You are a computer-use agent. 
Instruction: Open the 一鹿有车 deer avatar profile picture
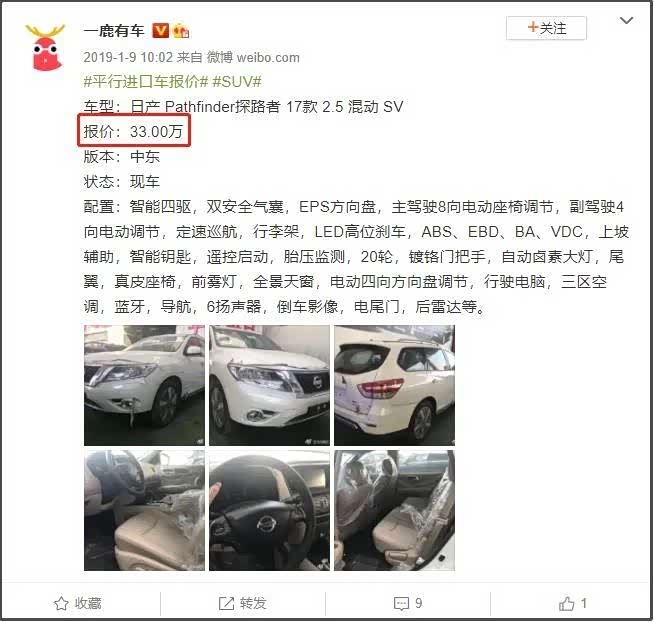coord(45,48)
